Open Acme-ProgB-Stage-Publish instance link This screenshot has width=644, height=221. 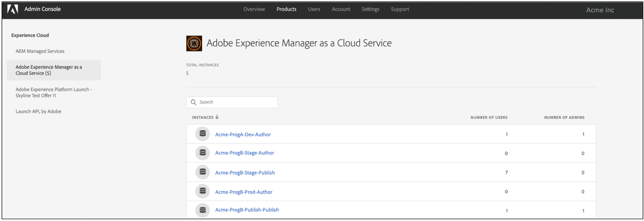(x=245, y=173)
